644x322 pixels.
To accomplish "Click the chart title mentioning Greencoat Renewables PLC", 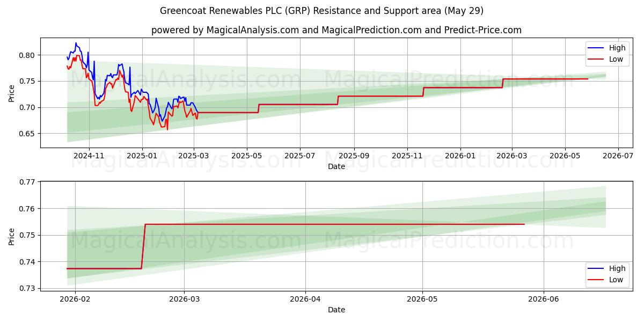I will click(321, 11).
